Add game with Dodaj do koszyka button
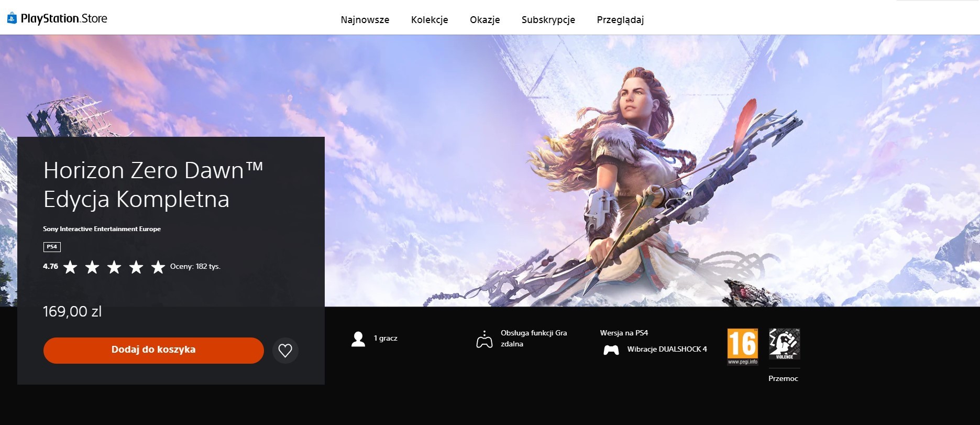The height and width of the screenshot is (425, 980). [153, 350]
